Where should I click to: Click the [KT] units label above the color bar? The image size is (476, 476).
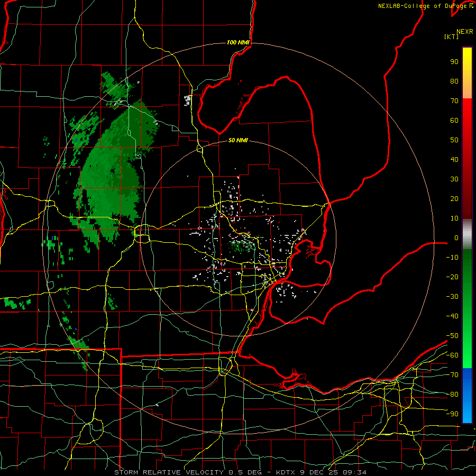tap(452, 36)
